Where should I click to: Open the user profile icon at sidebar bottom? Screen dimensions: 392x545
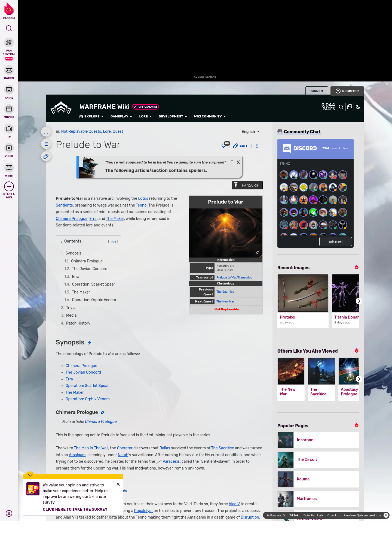pyautogui.click(x=9, y=513)
